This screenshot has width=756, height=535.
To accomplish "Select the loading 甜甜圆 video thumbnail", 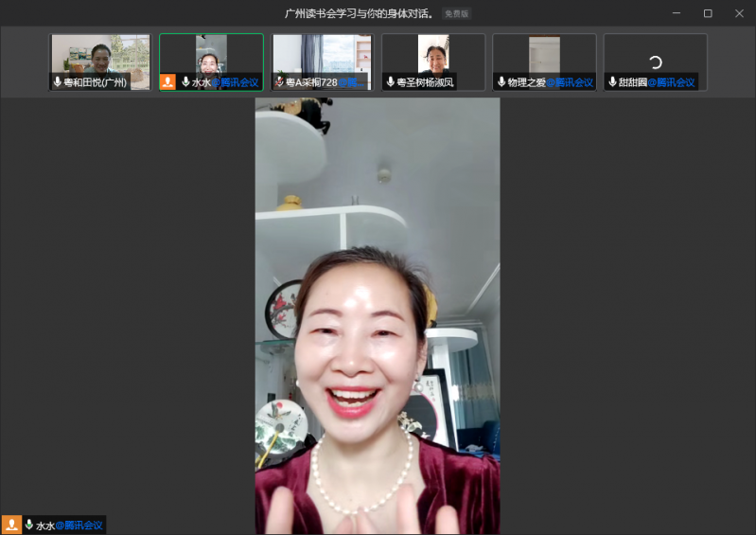I will tap(655, 57).
